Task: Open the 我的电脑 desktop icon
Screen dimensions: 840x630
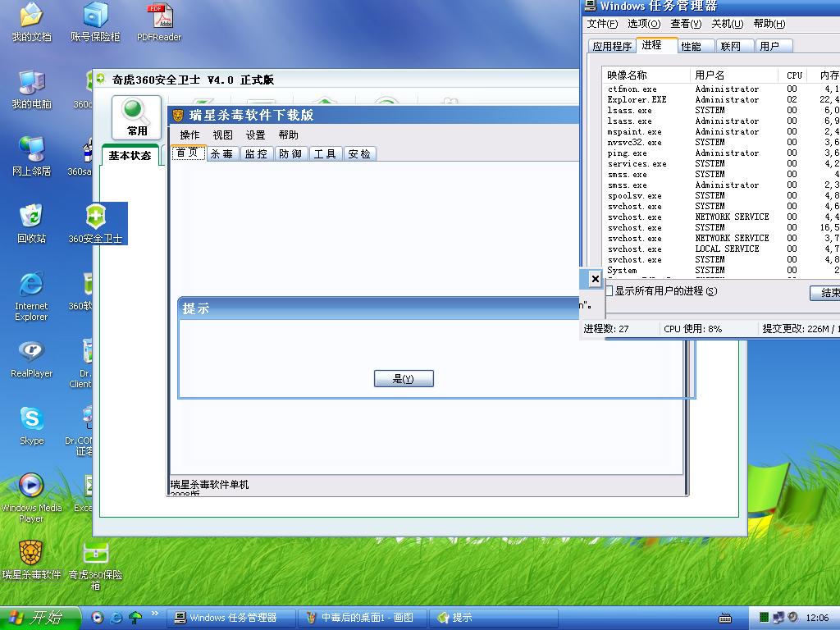Action: tap(32, 89)
